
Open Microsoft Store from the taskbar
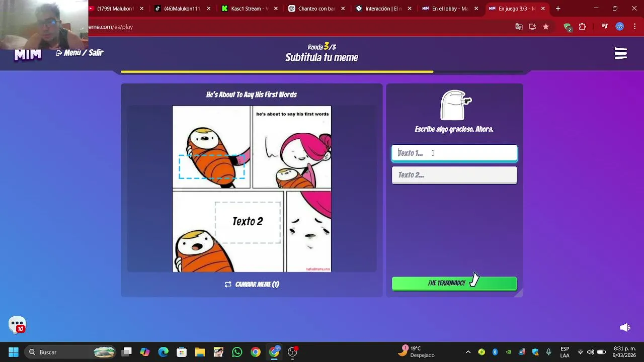point(182,352)
